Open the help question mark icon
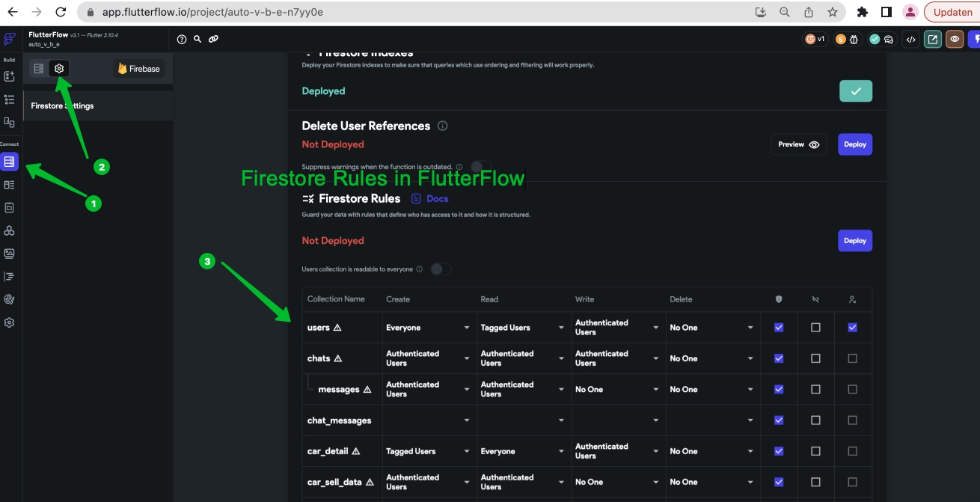 182,39
